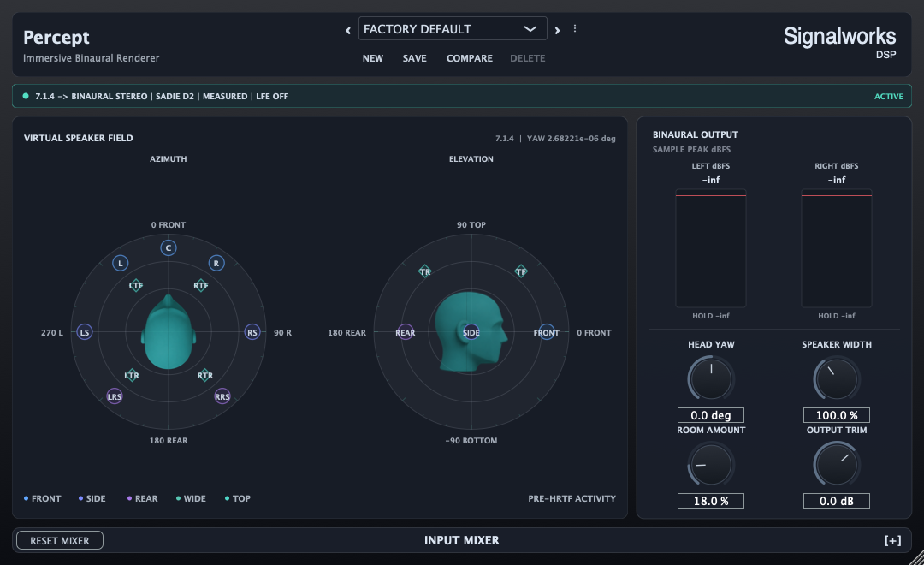Click the 100.0 % speaker width field
Screen dimensions: 924x565
pos(836,415)
